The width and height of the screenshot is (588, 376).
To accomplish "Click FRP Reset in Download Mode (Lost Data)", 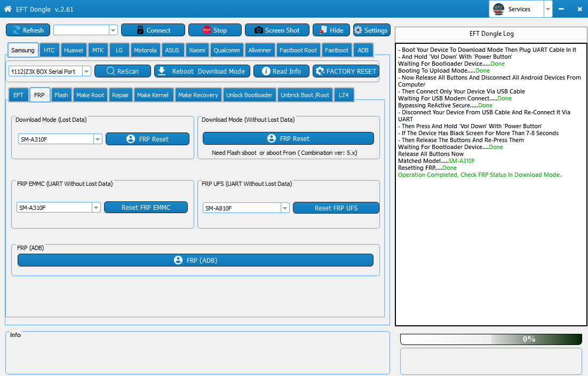I will tap(147, 139).
